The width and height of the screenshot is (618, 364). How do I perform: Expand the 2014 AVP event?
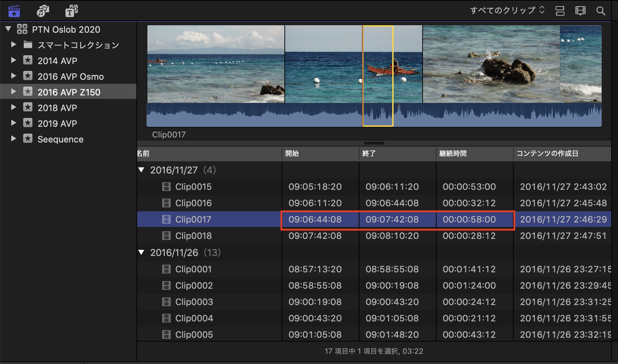pos(13,60)
